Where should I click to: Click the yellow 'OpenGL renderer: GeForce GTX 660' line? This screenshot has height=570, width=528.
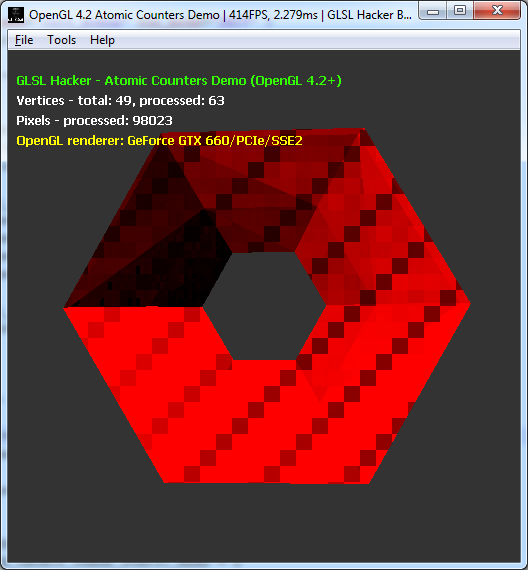(x=159, y=140)
